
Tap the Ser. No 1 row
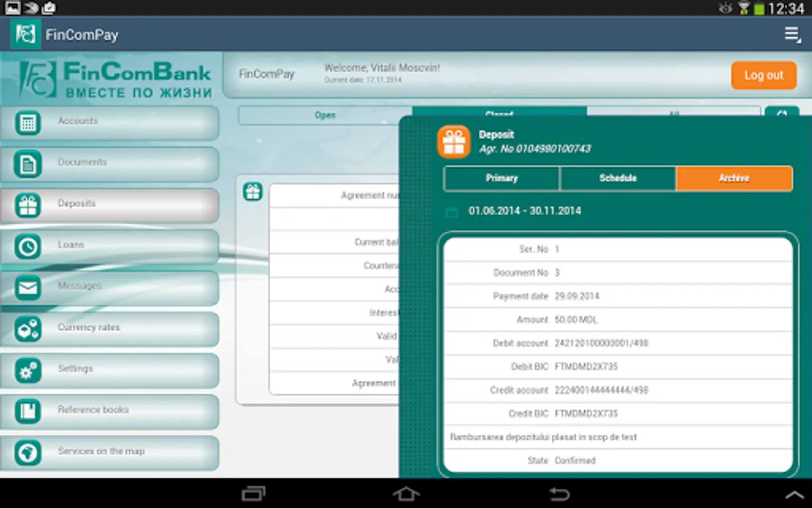[618, 249]
